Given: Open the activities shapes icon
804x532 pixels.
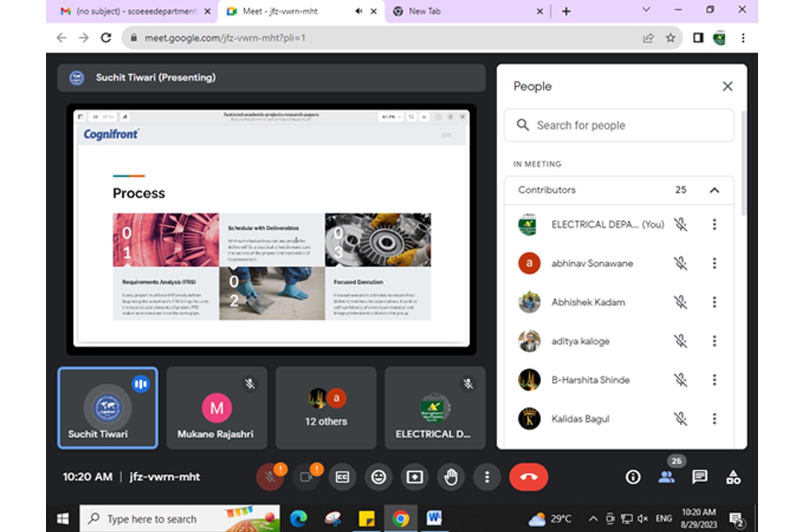Looking at the screenshot, I should pos(733,477).
